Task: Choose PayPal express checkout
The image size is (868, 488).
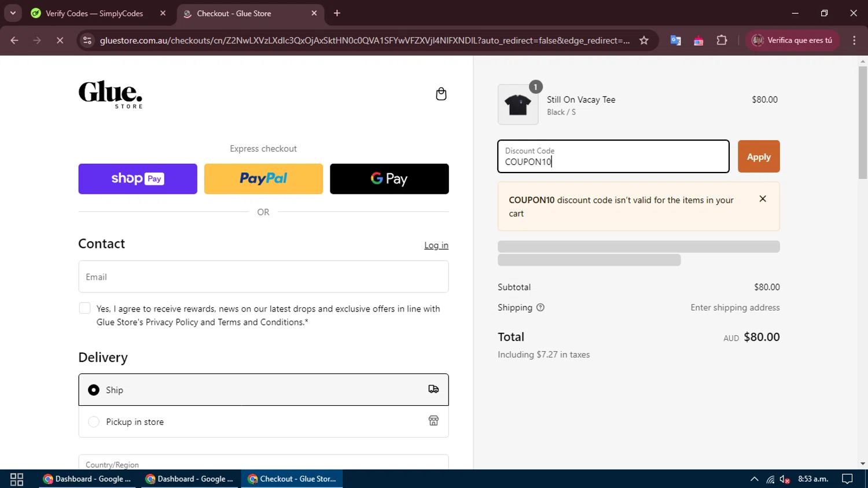Action: tap(263, 179)
